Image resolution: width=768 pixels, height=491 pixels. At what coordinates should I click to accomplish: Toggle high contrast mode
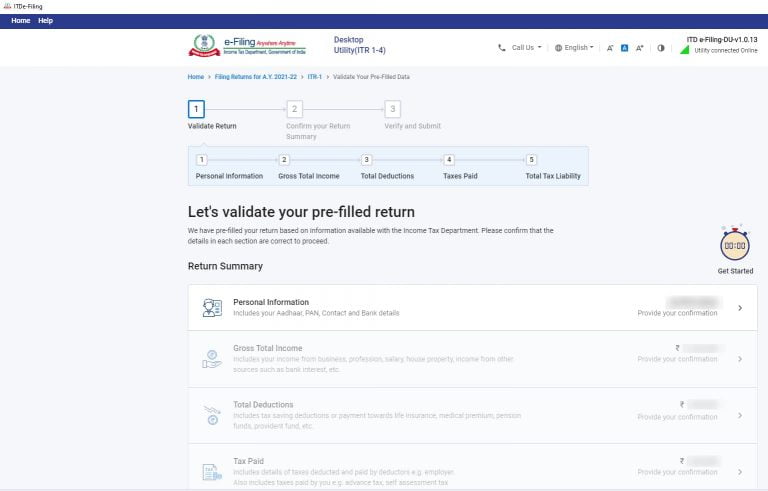click(x=661, y=47)
